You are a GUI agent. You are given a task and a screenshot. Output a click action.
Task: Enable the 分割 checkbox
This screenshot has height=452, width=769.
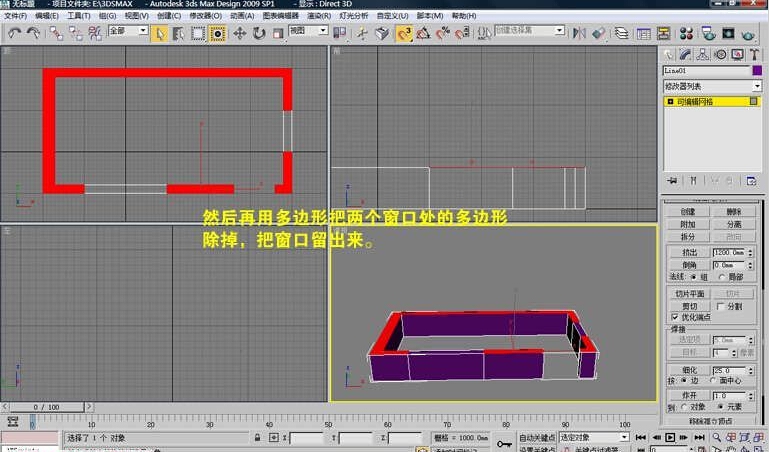(x=720, y=306)
